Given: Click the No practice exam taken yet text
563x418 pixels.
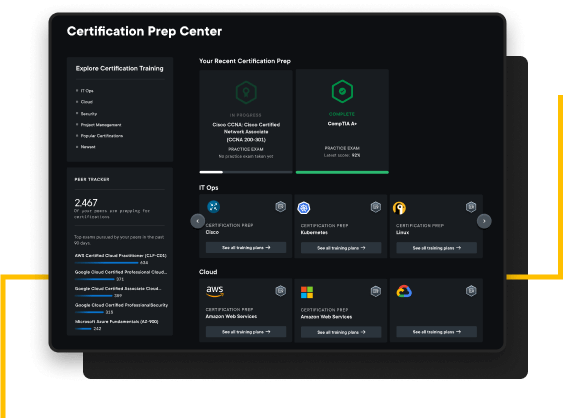Looking at the screenshot, I should [246, 157].
